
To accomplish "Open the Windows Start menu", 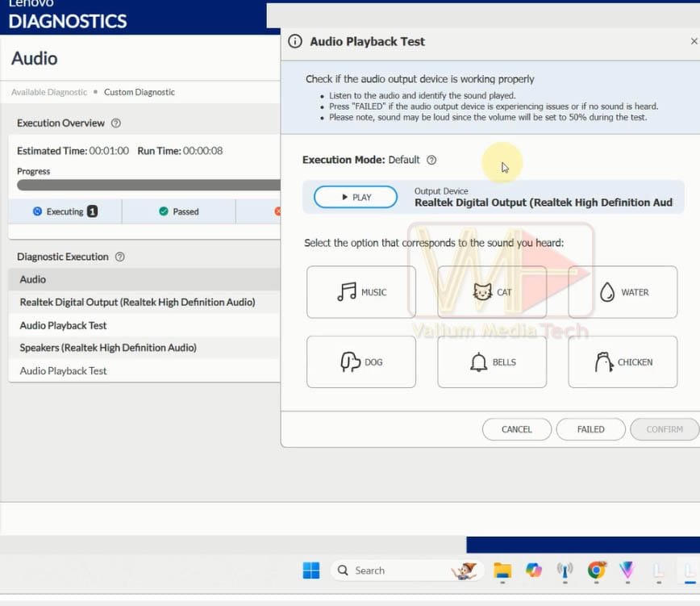I will [311, 570].
